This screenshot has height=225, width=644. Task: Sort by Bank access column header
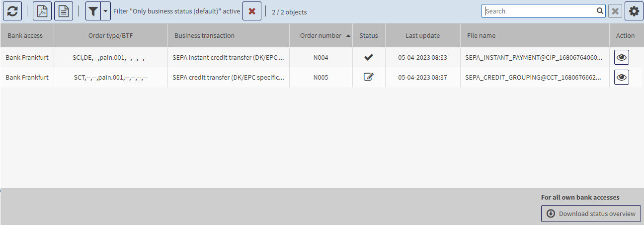[x=24, y=35]
